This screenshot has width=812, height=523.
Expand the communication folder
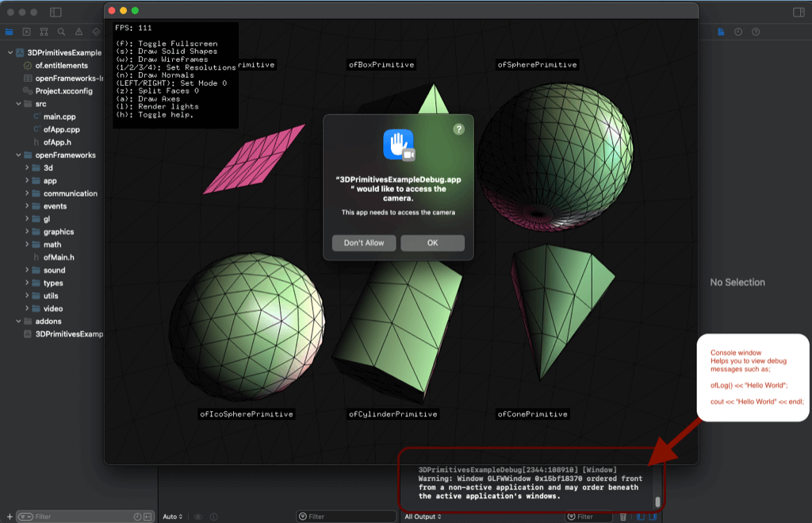27,194
